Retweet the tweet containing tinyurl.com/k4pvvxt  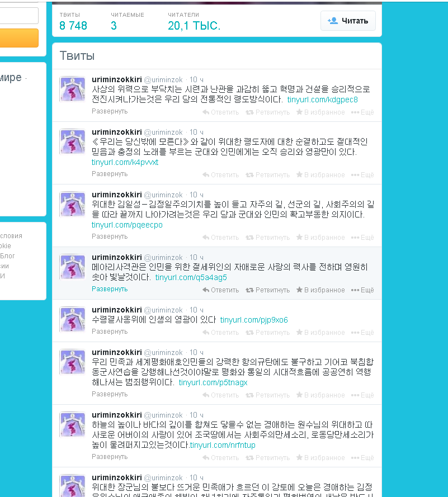[x=268, y=175]
